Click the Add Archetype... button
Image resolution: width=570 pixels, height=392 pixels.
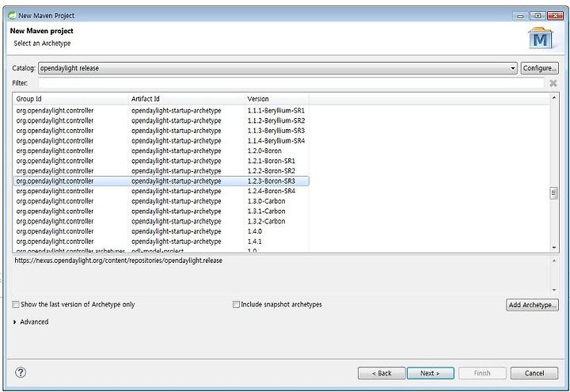(x=532, y=305)
